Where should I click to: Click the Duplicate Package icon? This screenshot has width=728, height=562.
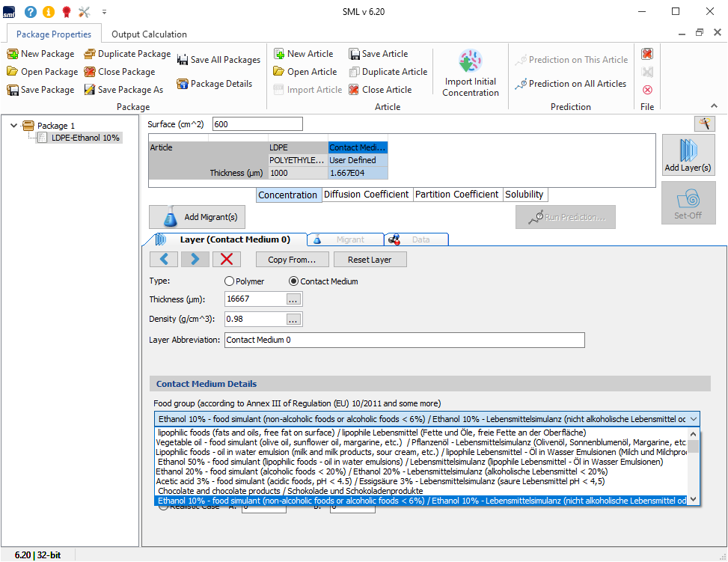(90, 54)
